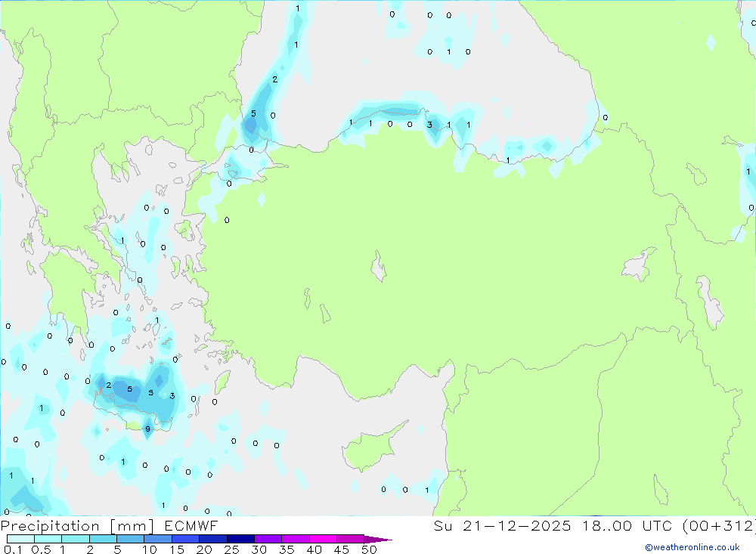The width and height of the screenshot is (756, 554).
Task: Click the 2–5 mm legend color segment
Action: click(103, 539)
